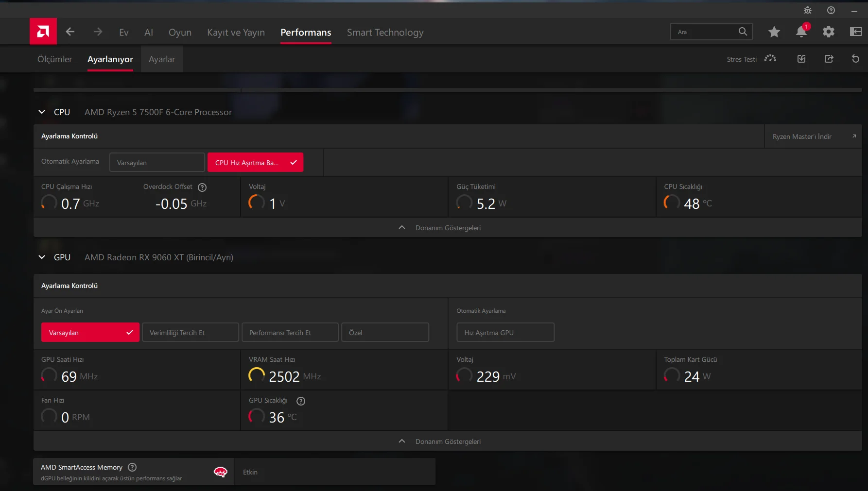Screen dimensions: 868x491
Task: Select Varsayılan CPU auto-tuning option
Action: coord(157,162)
